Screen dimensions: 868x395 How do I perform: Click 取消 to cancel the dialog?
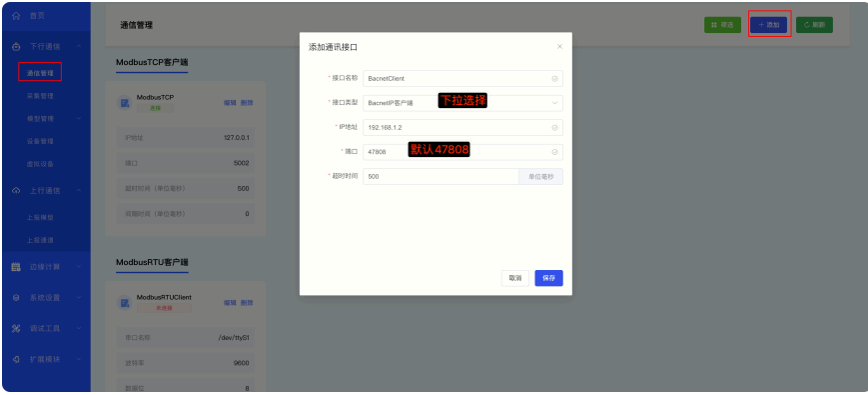pos(515,278)
